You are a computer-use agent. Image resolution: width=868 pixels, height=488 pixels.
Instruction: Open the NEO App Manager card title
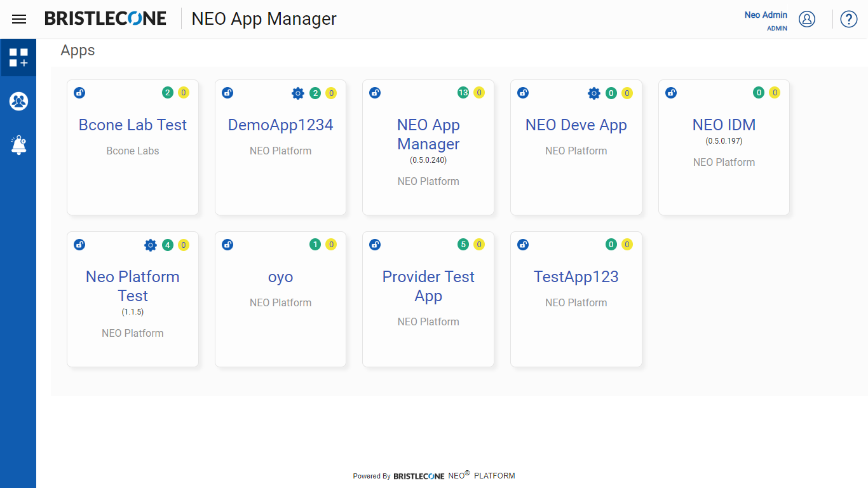[428, 135]
